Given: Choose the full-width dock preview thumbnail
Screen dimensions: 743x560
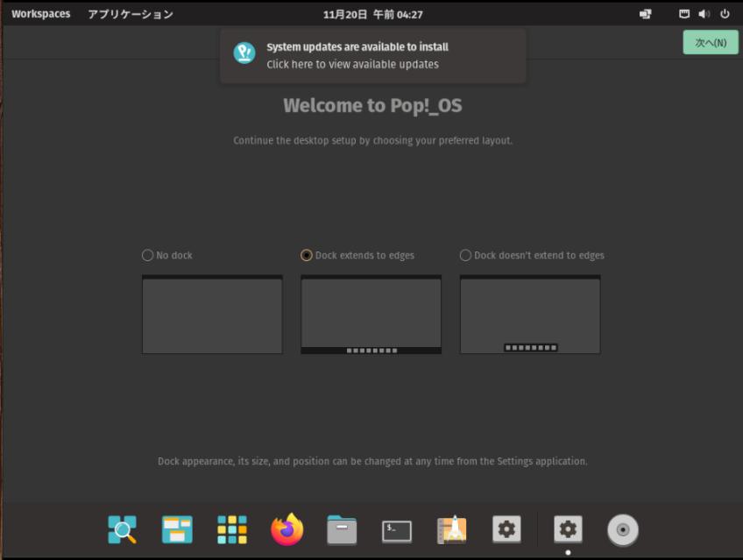Looking at the screenshot, I should point(371,314).
